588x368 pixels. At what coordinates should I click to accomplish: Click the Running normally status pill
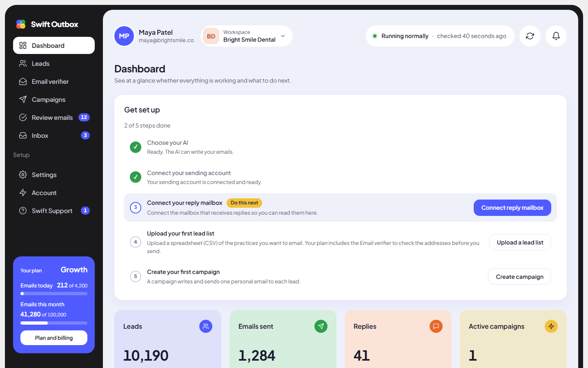coord(440,36)
